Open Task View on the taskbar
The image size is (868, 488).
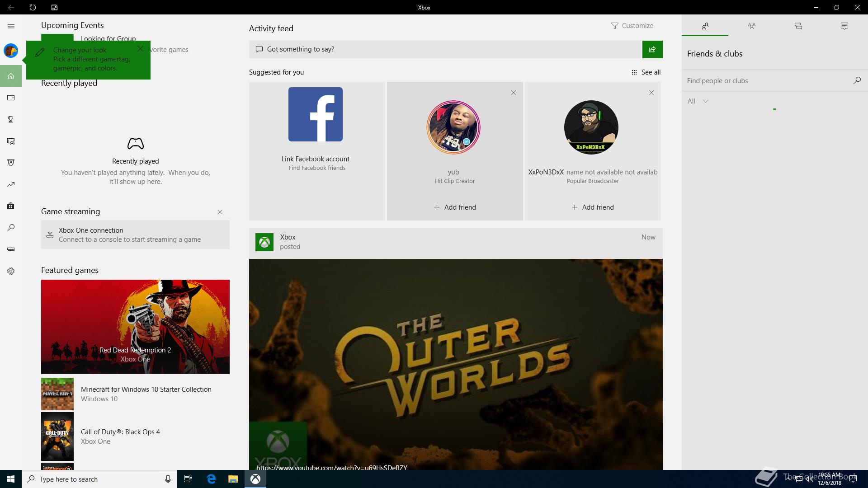click(188, 479)
